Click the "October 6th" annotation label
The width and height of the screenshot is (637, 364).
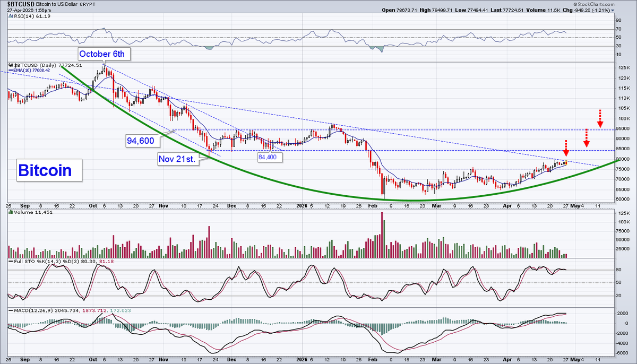tap(104, 54)
